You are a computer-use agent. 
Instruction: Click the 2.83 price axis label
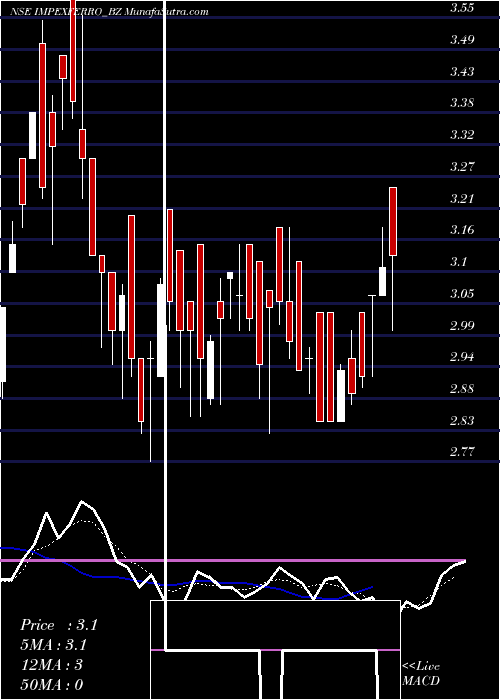[x=462, y=421]
